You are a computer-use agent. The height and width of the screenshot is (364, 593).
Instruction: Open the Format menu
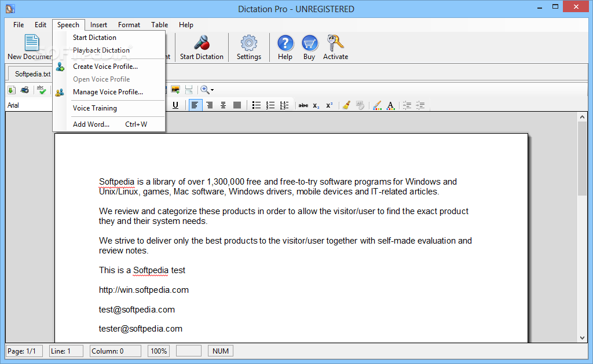pos(129,24)
